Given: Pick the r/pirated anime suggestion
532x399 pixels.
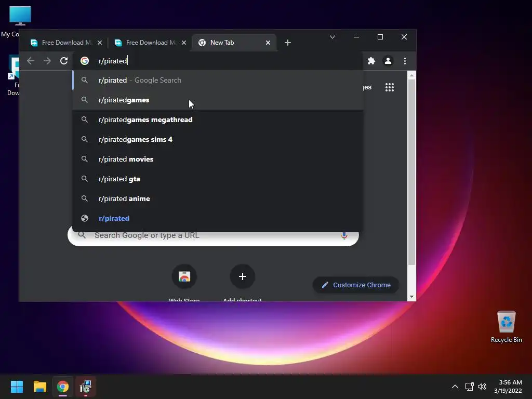Looking at the screenshot, I should (218, 198).
